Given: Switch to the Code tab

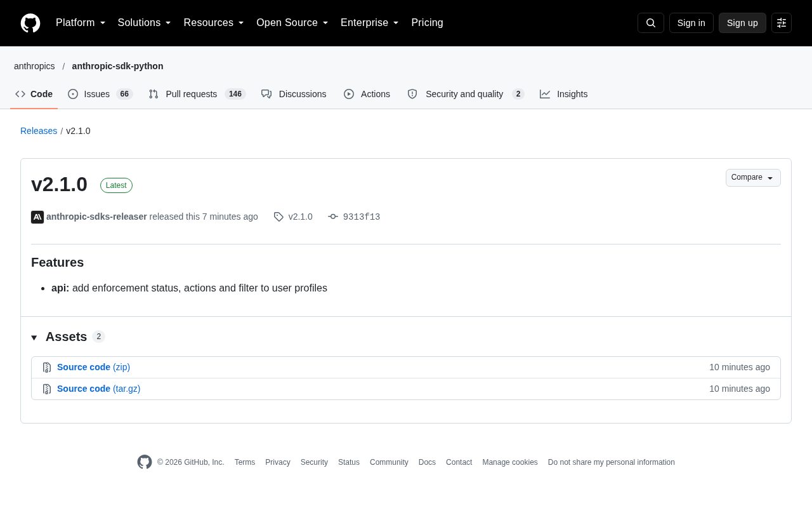Looking at the screenshot, I should point(34,94).
